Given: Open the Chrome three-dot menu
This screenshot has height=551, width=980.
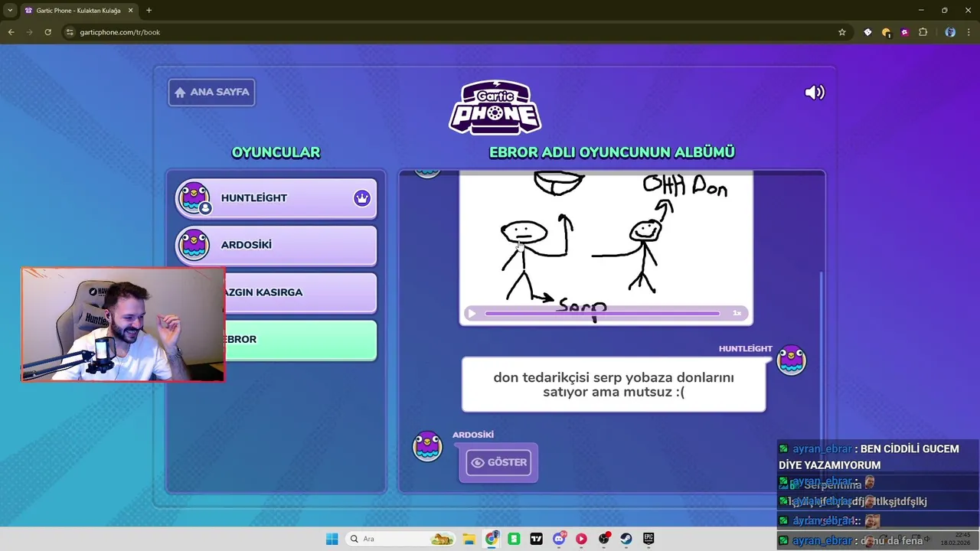Looking at the screenshot, I should [969, 32].
